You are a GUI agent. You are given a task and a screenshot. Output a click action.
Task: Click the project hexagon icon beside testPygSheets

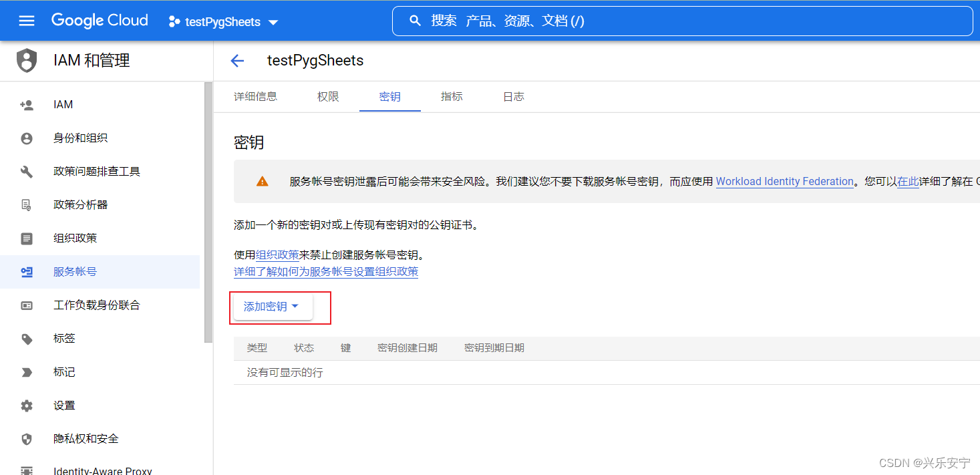pyautogui.click(x=174, y=21)
